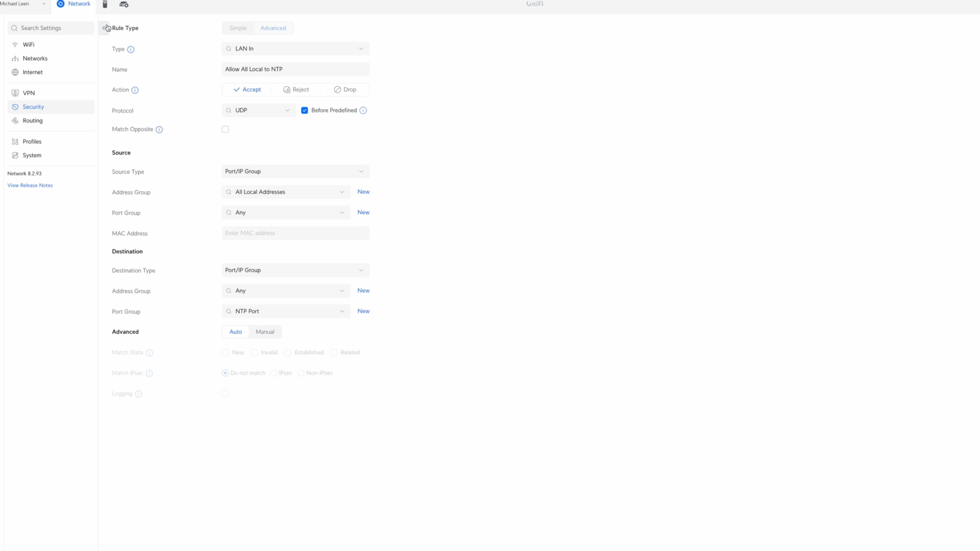Screen dimensions: 980x551
Task: Check the Established match state
Action: [x=288, y=352]
